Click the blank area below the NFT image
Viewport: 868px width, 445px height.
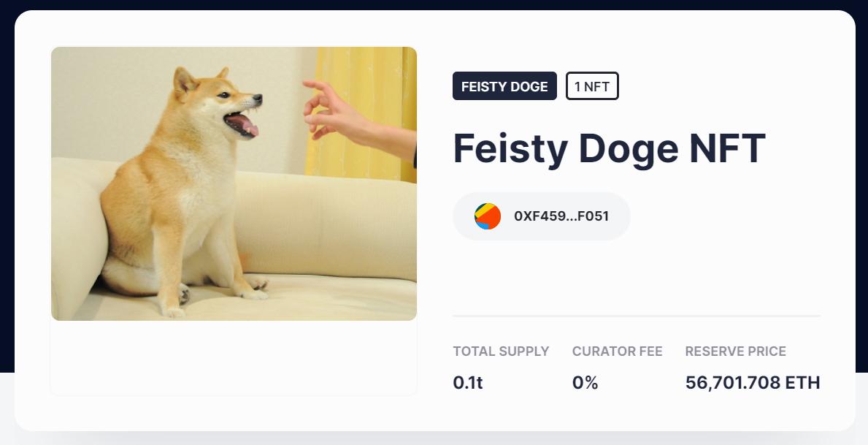point(234,358)
